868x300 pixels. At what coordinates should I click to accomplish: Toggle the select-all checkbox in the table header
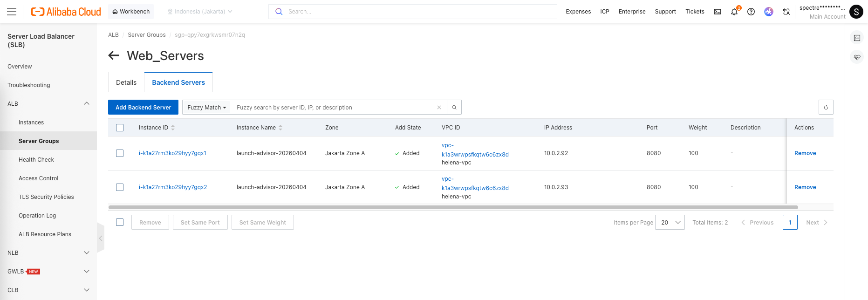tap(120, 128)
